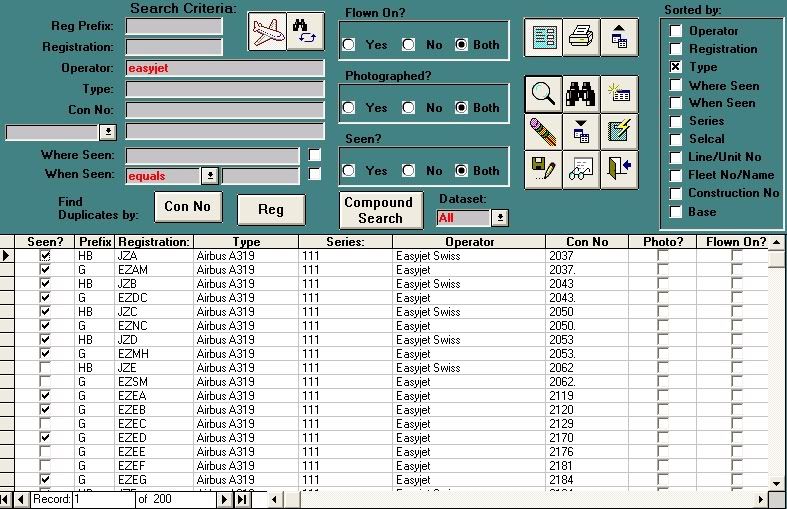
Task: Tick the Seen checkbox for G EZSM
Action: click(x=44, y=382)
